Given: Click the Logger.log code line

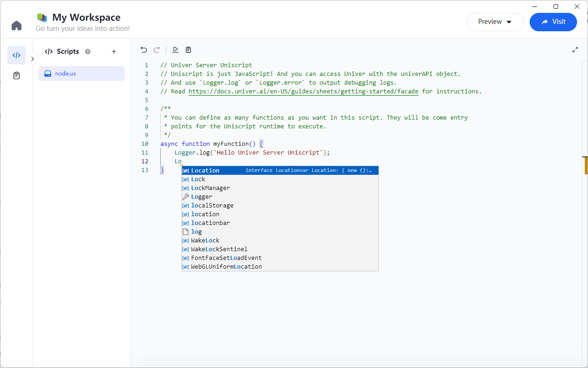Looking at the screenshot, I should [x=252, y=152].
